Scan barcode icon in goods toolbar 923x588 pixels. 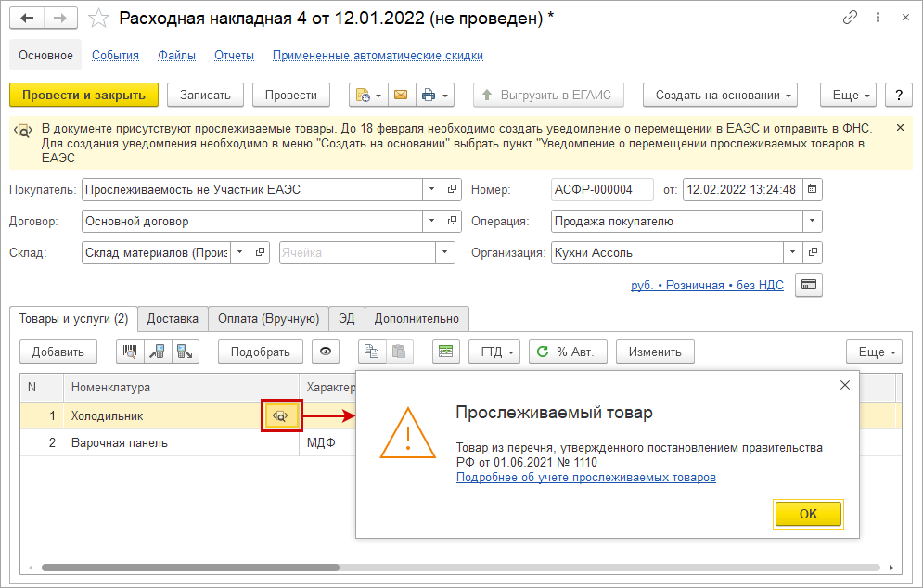click(130, 352)
